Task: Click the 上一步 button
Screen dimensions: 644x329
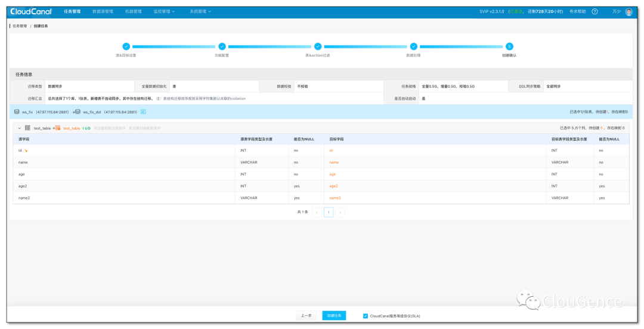Action: (306, 315)
